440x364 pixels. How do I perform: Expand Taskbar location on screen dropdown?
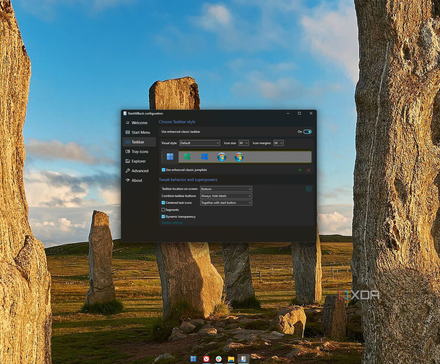tap(226, 189)
